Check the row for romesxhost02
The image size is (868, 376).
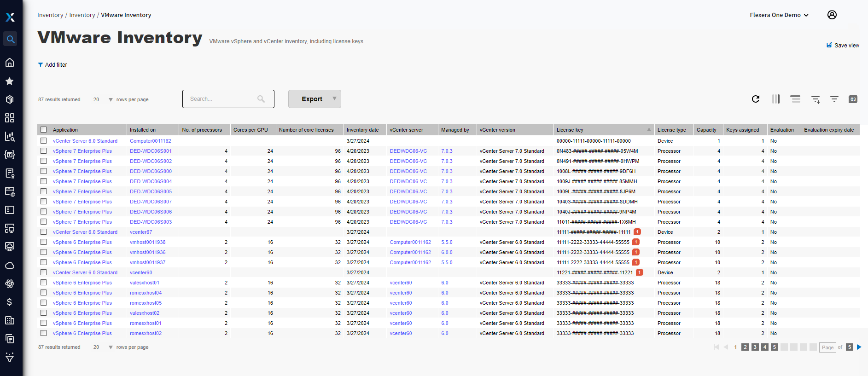43,333
